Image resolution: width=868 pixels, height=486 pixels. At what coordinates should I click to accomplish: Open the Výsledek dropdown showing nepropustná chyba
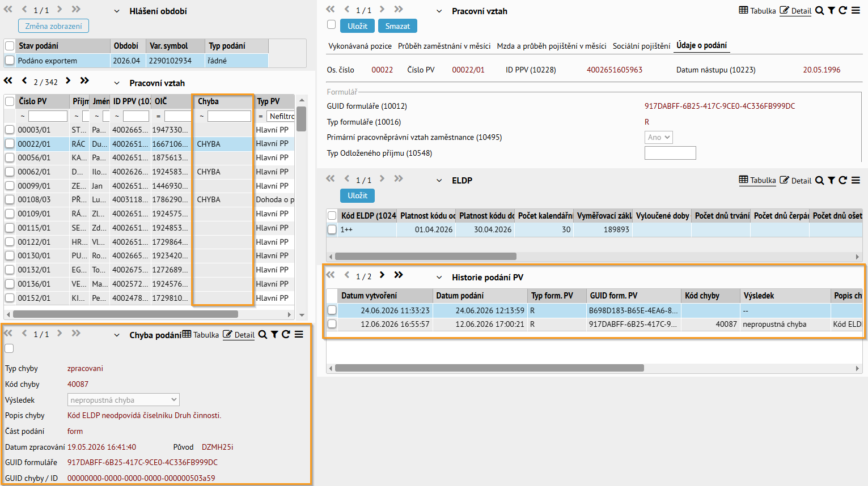pyautogui.click(x=123, y=400)
